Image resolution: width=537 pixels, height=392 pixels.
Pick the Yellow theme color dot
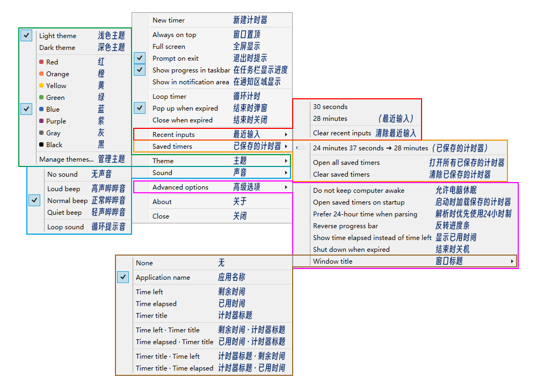coord(41,85)
